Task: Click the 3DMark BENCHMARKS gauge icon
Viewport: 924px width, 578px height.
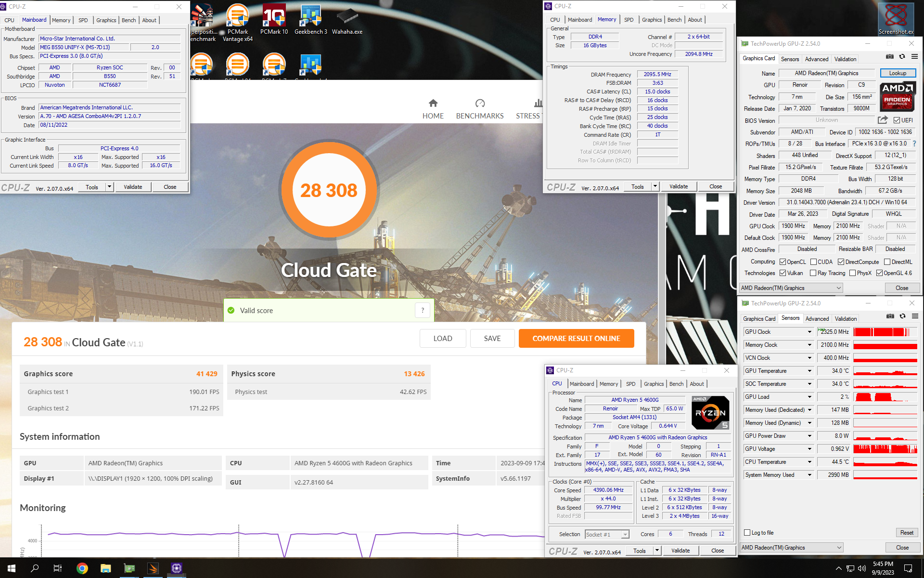Action: 480,103
